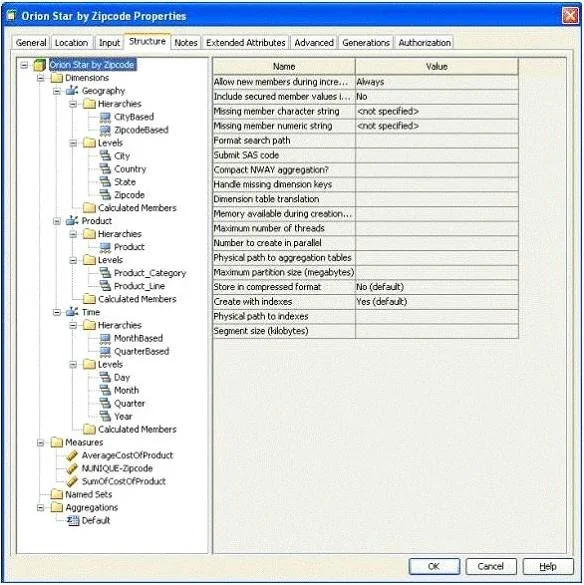The height and width of the screenshot is (585, 584).
Task: Select the Segment size (kilobytes) row
Action: tap(365, 331)
